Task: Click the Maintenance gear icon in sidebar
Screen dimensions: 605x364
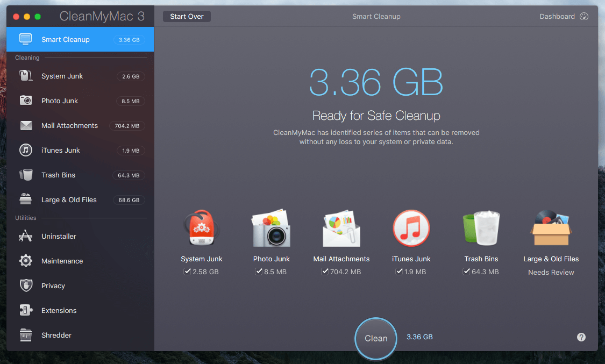Action: pyautogui.click(x=26, y=261)
